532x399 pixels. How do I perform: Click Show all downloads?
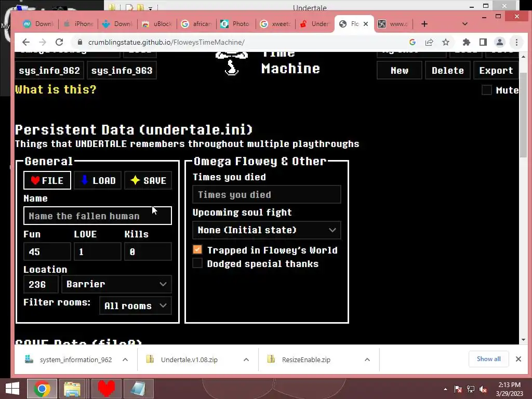(x=488, y=359)
